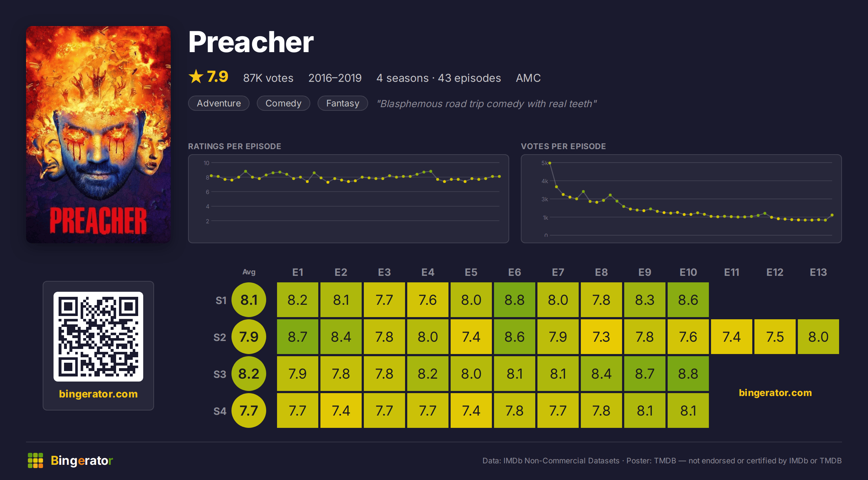Open bingerator.com link beside season grid

pyautogui.click(x=775, y=393)
